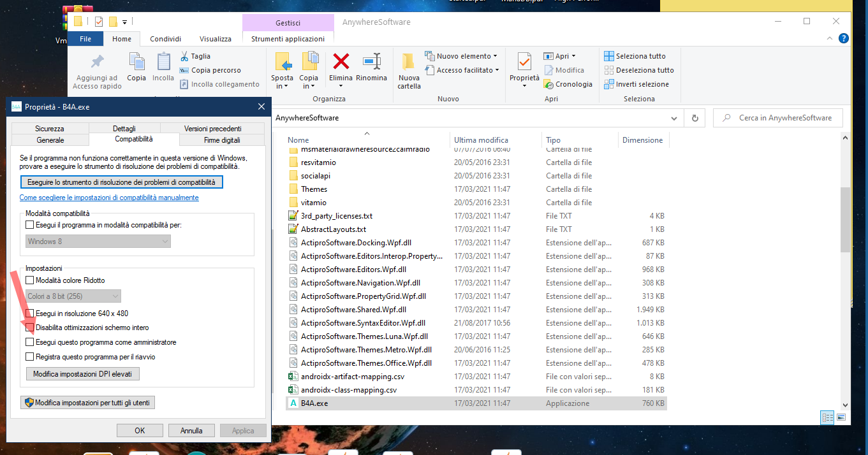Viewport: 868px width, 455px height.
Task: Click the Proprietà checkmark icon
Action: point(524,62)
